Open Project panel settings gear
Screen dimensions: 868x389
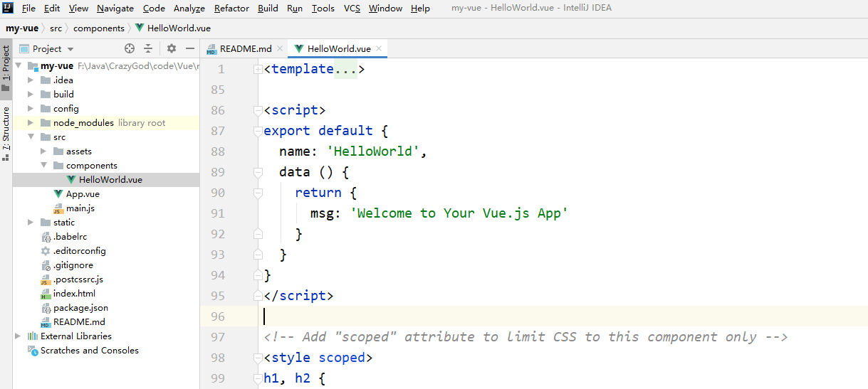(x=172, y=48)
